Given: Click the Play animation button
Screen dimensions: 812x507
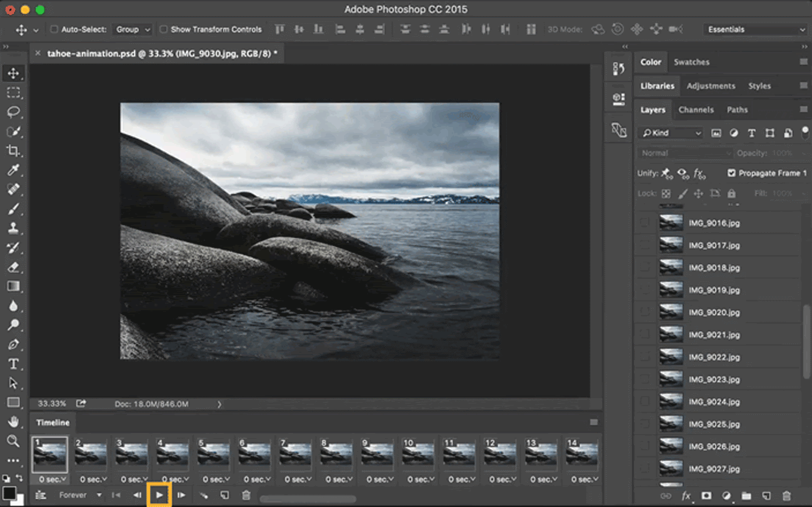Looking at the screenshot, I should pos(159,495).
